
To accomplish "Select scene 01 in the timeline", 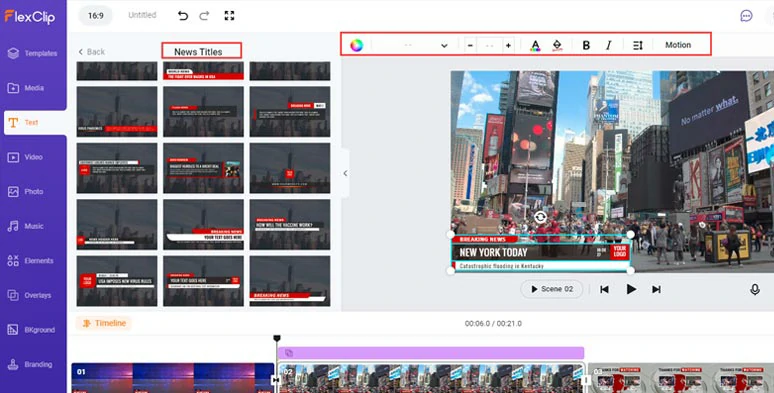I will coord(173,378).
